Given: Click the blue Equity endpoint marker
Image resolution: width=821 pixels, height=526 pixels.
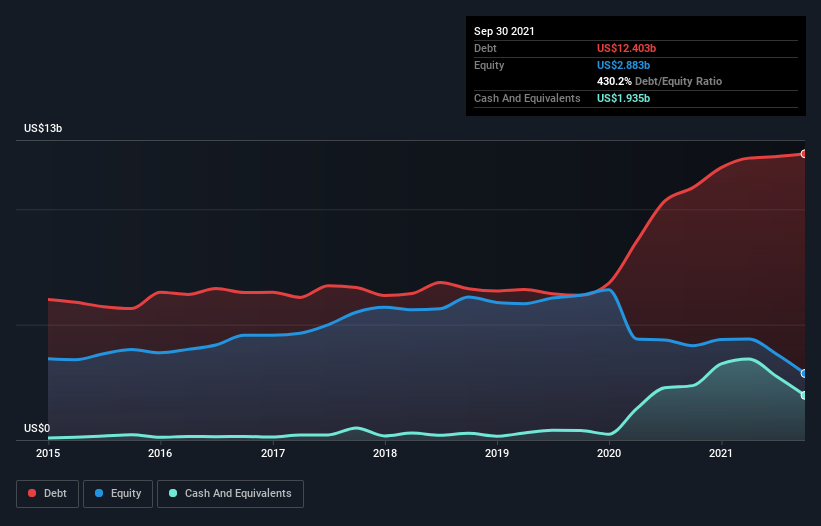Looking at the screenshot, I should [804, 373].
